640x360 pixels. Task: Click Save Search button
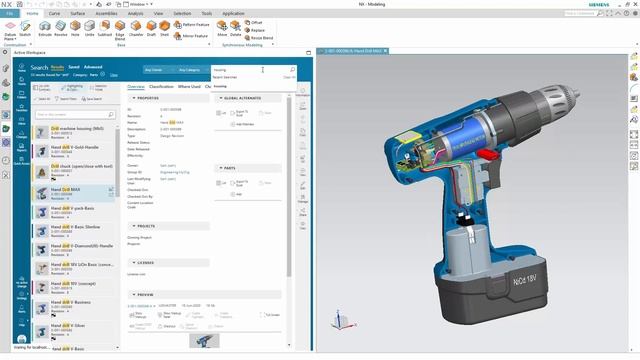[x=91, y=99]
